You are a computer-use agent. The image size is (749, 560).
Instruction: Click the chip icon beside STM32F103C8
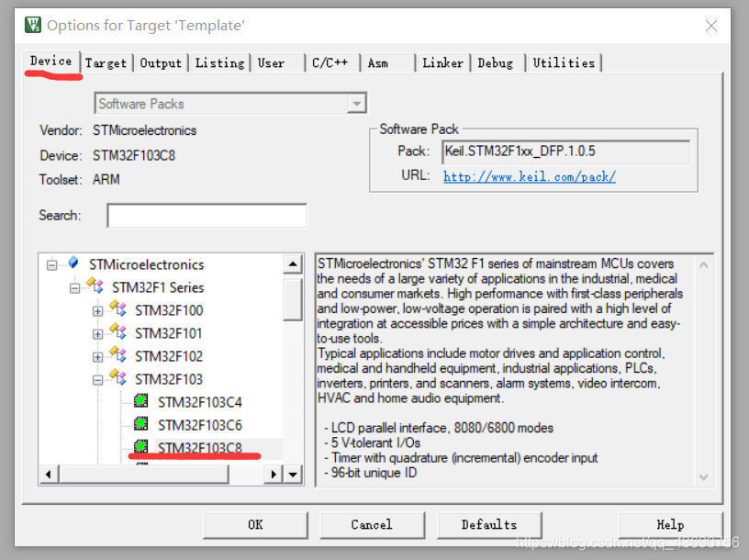141,446
